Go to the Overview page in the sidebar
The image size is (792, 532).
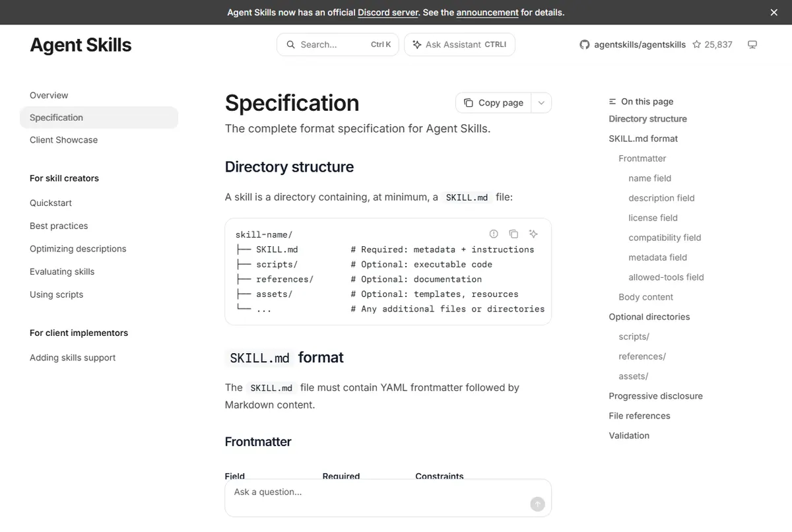click(49, 96)
